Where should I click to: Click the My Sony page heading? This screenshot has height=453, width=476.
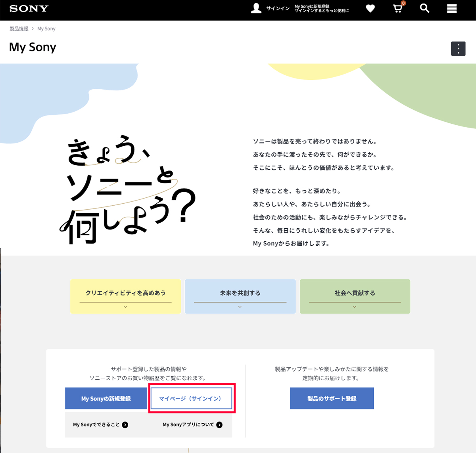(x=33, y=48)
